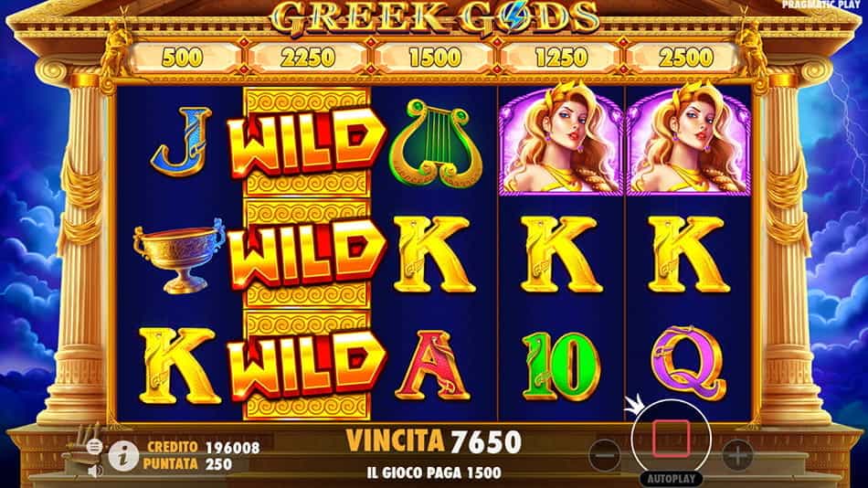Screen dimensions: 868x488
Task: Click the blue J symbol
Action: click(x=182, y=142)
